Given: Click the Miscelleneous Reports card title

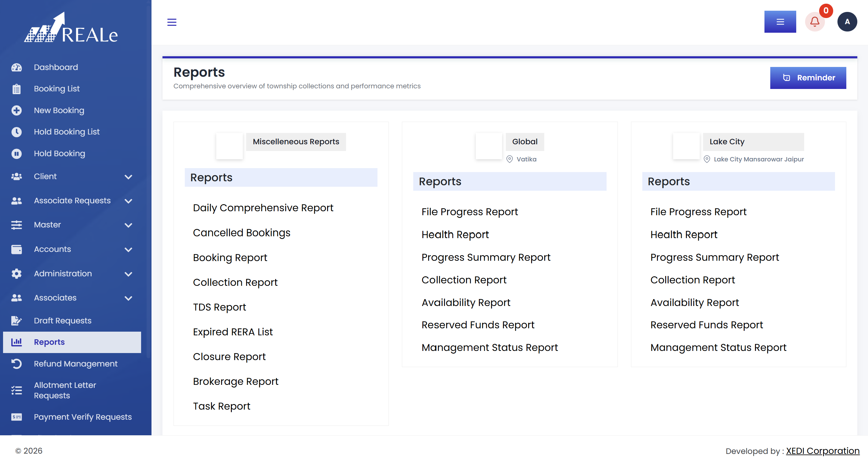Looking at the screenshot, I should [296, 142].
